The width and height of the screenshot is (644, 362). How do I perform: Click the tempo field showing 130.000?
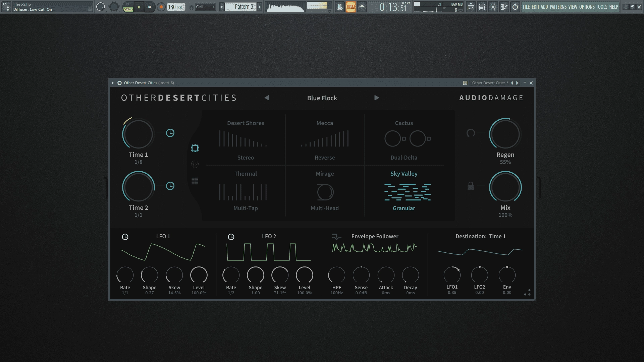tap(176, 7)
